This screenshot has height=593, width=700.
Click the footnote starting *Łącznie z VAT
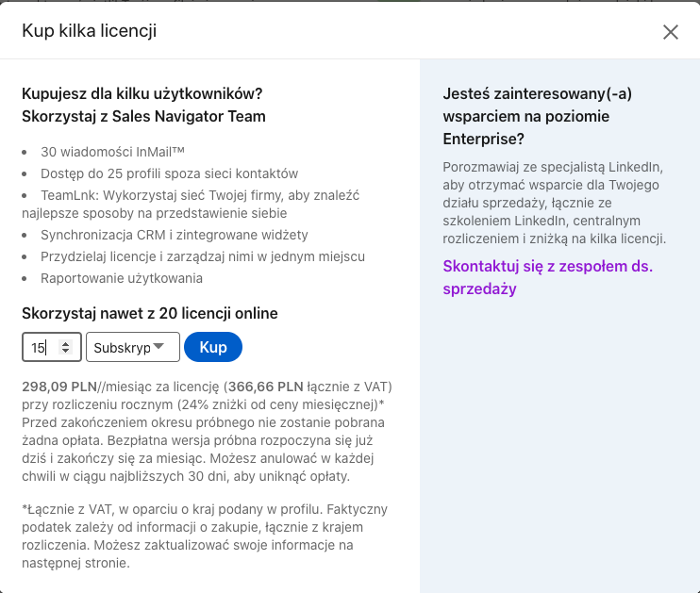(x=205, y=535)
